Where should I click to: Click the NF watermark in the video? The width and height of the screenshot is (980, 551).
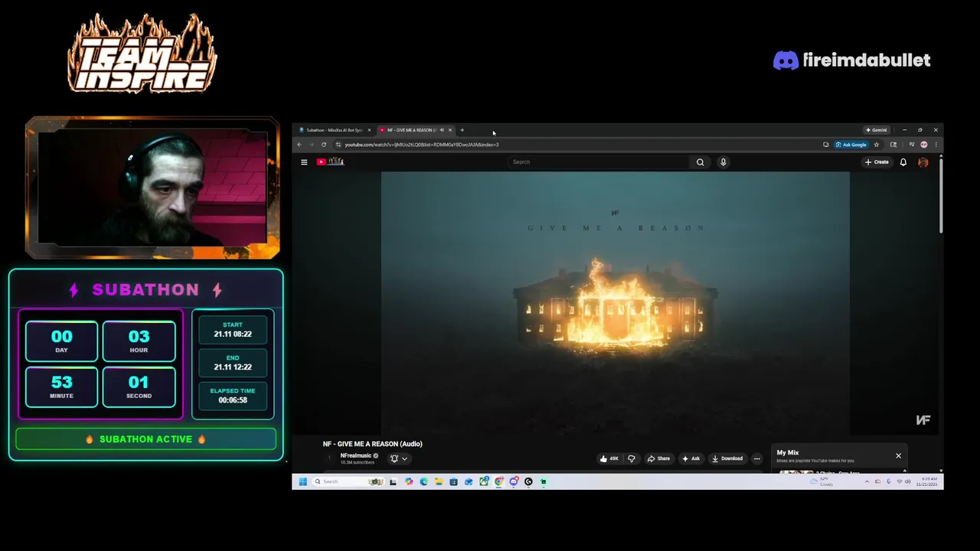(x=923, y=420)
